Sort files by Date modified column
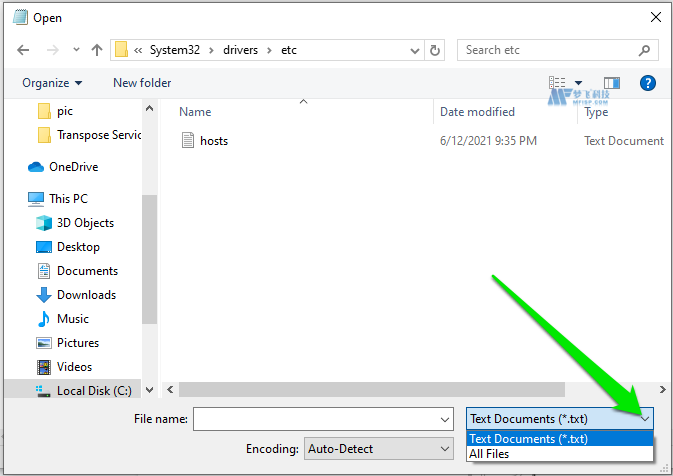The image size is (673, 476). click(477, 112)
